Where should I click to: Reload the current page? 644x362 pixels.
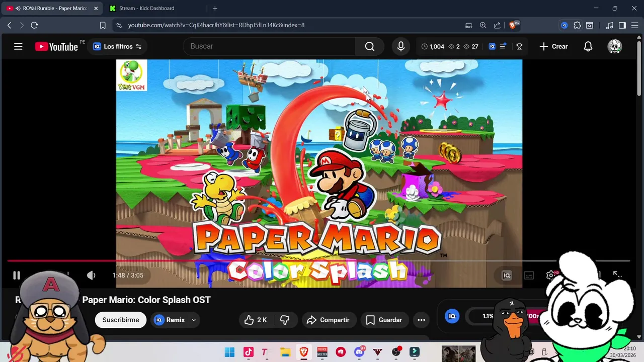(x=34, y=25)
